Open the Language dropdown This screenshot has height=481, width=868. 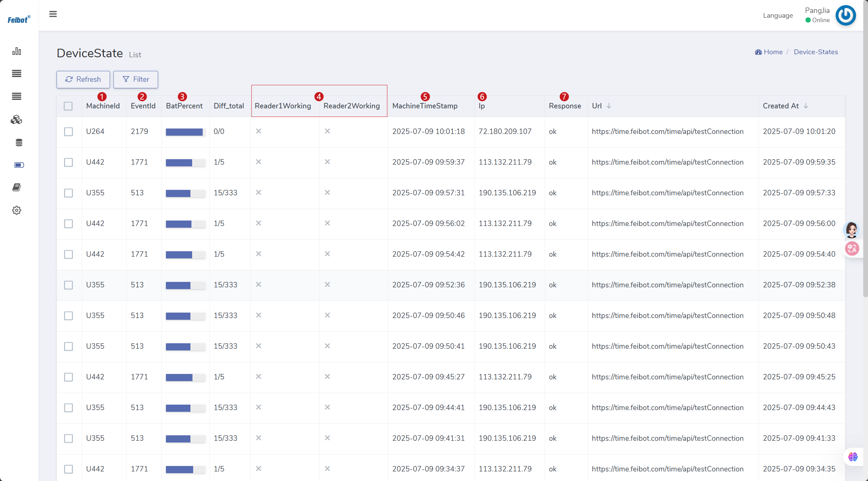[x=778, y=15]
